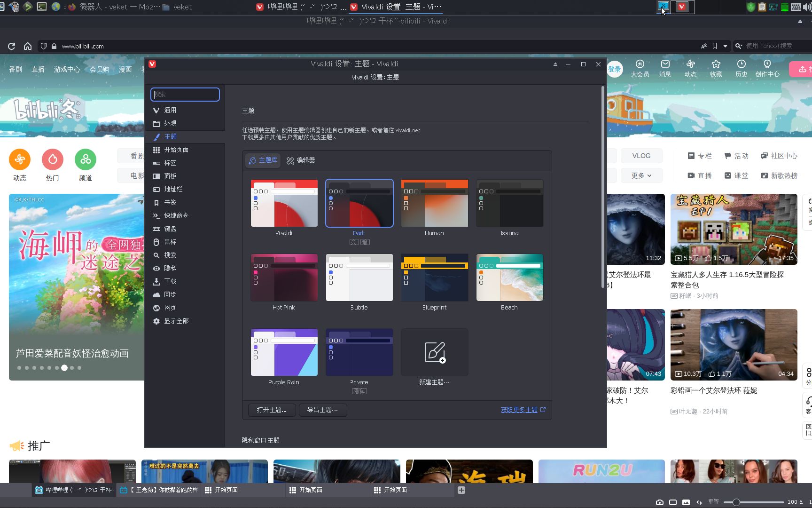This screenshot has width=812, height=508.
Task: Open the bilibili 创作中心 lightbulb icon
Action: (767, 64)
